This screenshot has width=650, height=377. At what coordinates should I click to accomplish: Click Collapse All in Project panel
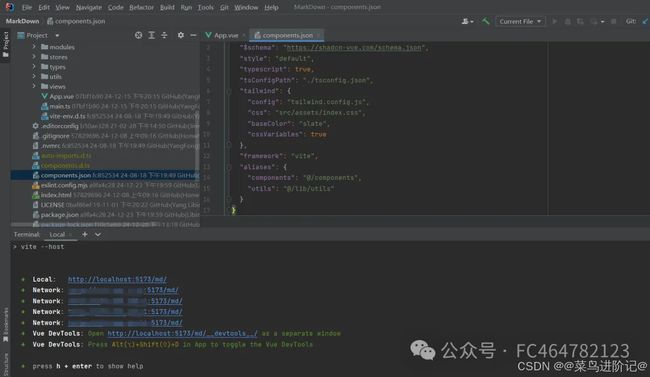pyautogui.click(x=164, y=35)
